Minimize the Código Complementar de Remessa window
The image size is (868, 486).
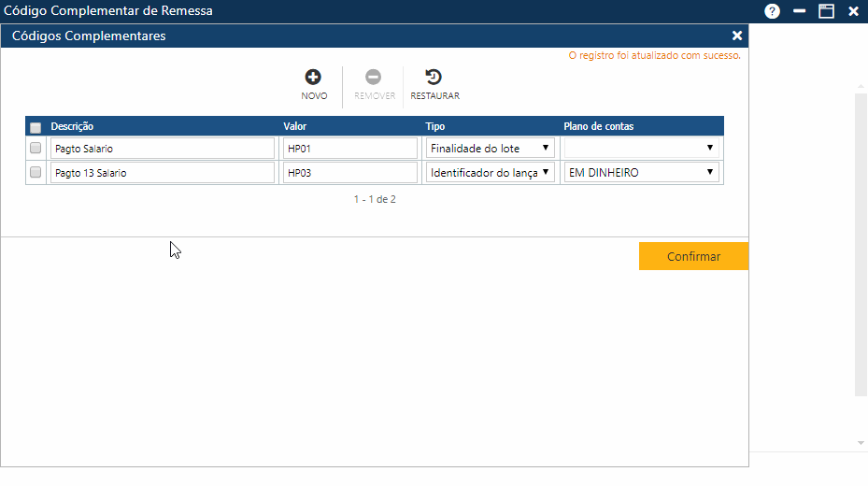[x=800, y=11]
